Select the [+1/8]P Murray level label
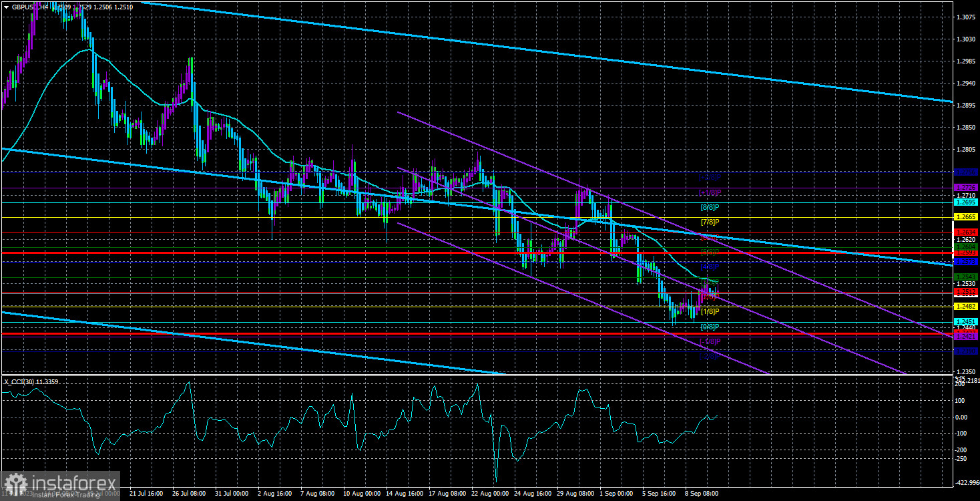This screenshot has width=980, height=501. [710, 192]
